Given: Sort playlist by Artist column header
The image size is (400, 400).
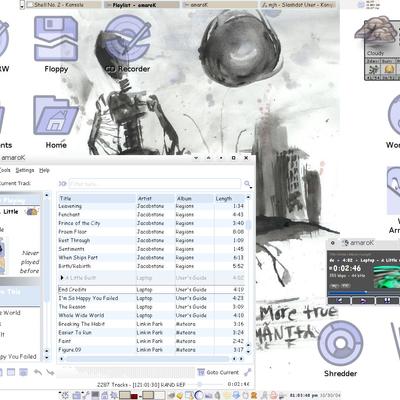Looking at the screenshot, I should coord(156,198).
